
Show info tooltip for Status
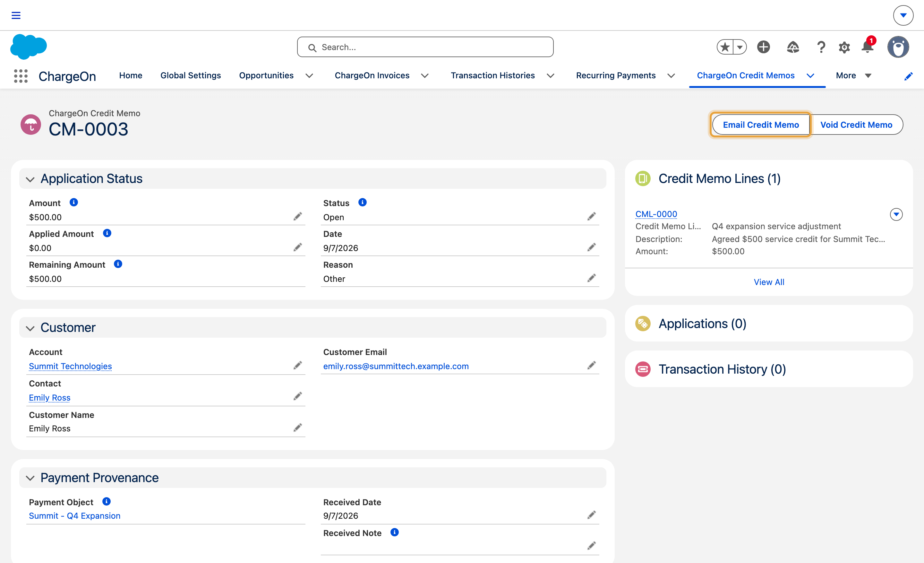(362, 202)
